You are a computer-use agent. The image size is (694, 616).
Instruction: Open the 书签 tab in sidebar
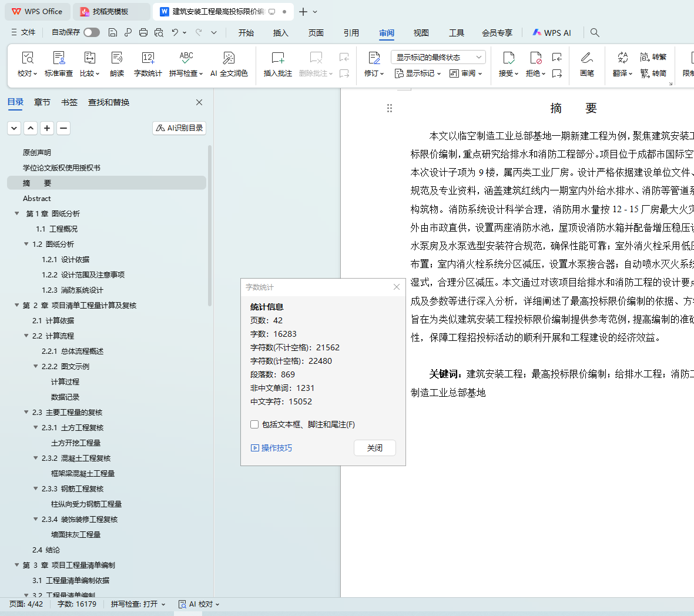[69, 102]
